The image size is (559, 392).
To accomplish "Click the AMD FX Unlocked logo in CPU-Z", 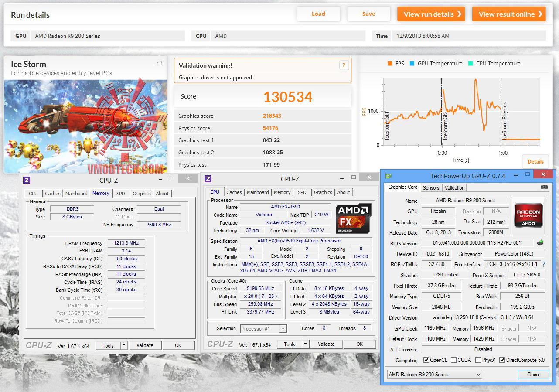I will click(x=353, y=218).
